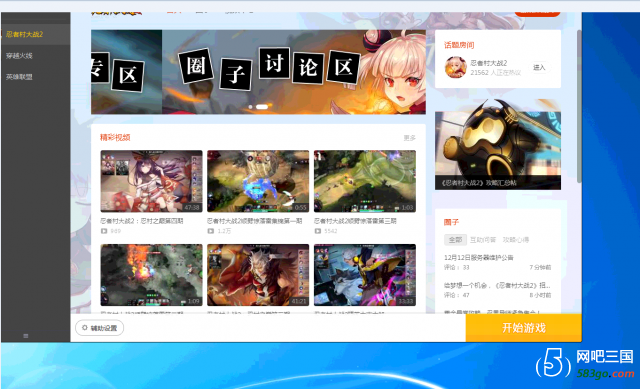The image size is (640, 389).
Task: Open the 攻略汇总帖 robot banner image
Action: tap(498, 144)
